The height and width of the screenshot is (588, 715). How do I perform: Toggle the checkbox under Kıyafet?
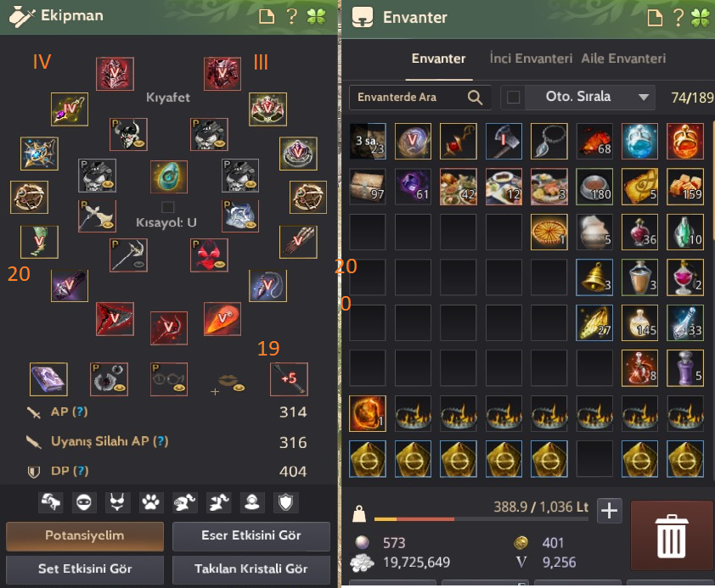167,207
